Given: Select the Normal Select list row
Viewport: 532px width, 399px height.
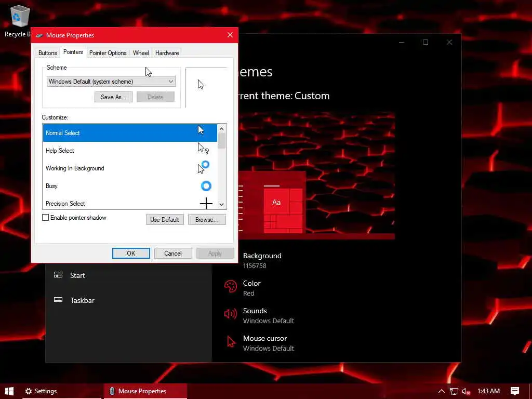Looking at the screenshot, I should point(130,133).
